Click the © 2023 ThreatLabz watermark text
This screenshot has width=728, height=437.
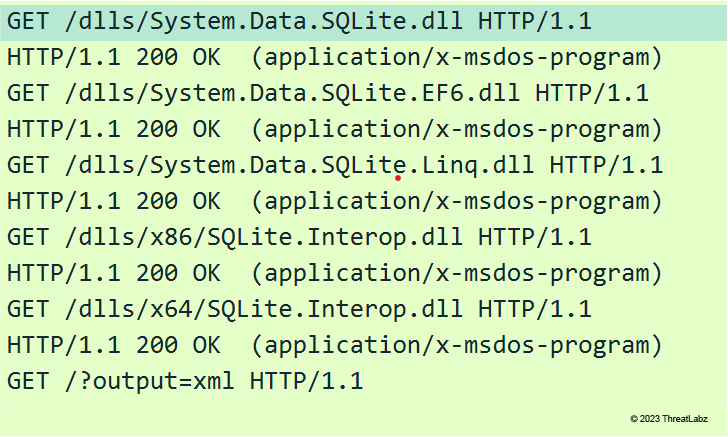click(x=673, y=418)
